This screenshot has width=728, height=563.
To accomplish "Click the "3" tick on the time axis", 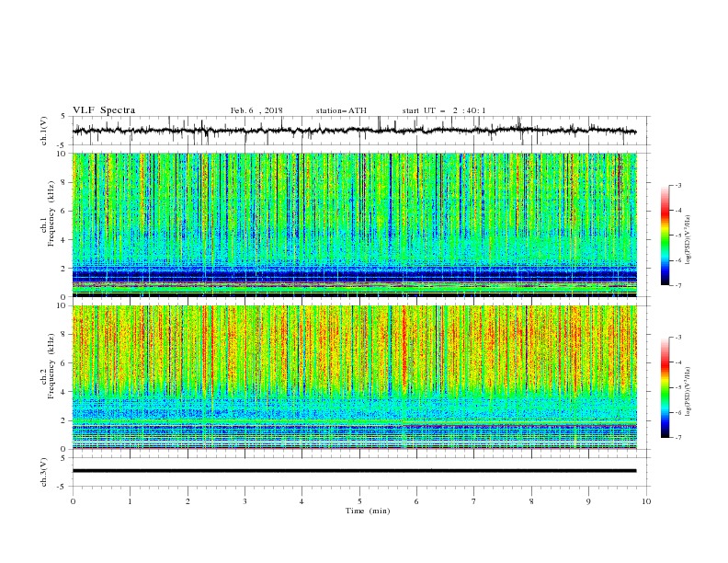I will [x=245, y=501].
